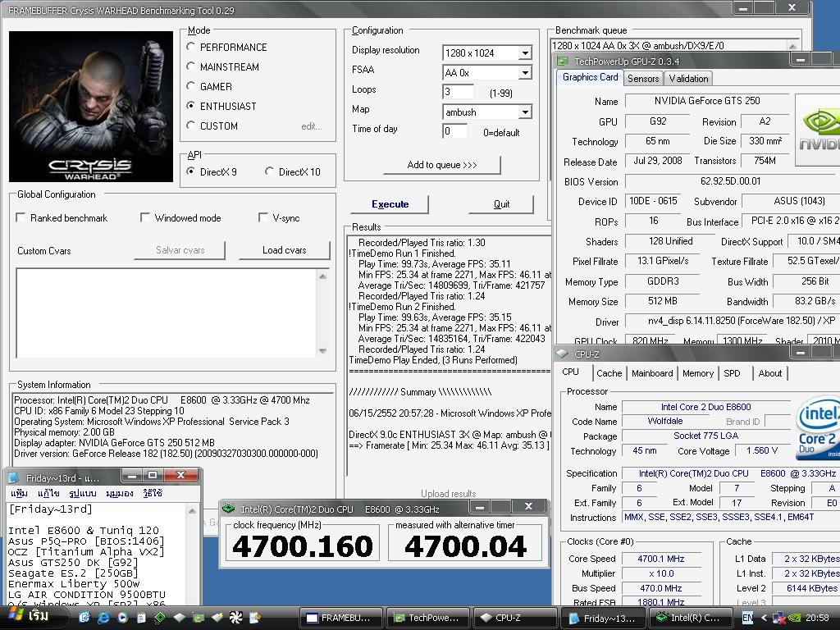Launch Internet Explorer from quick launch

pyautogui.click(x=103, y=618)
